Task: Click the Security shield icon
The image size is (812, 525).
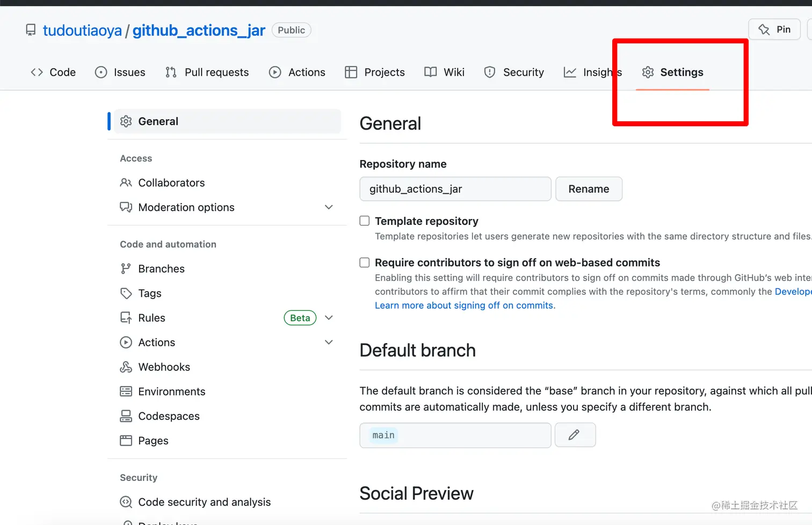Action: [x=490, y=72]
